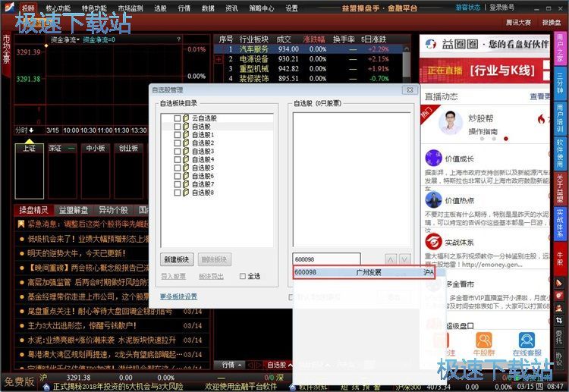Check the 自选股5 checkbox
Image resolution: width=569 pixels, height=392 pixels.
tap(178, 168)
